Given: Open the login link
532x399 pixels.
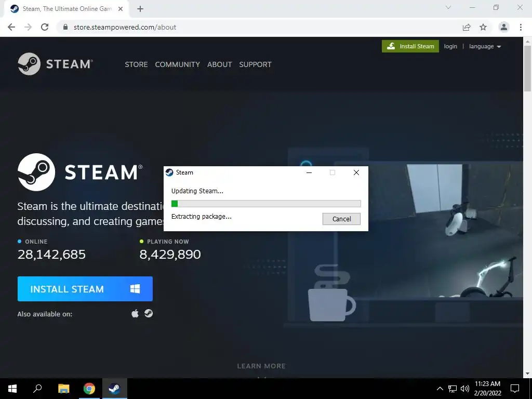Looking at the screenshot, I should click(450, 46).
